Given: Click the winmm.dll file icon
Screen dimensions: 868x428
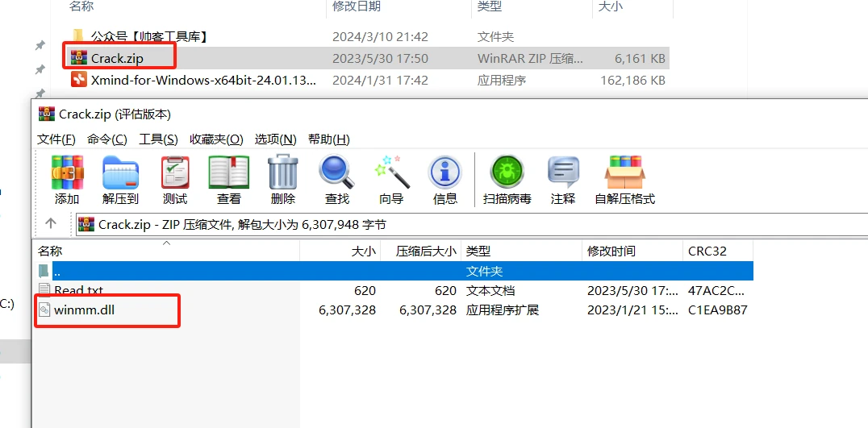Looking at the screenshot, I should (x=44, y=310).
